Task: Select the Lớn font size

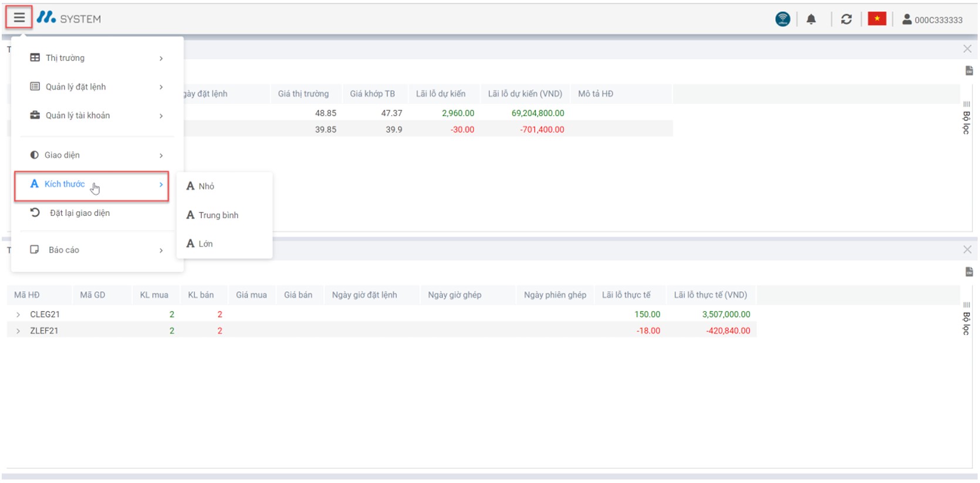Action: tap(205, 244)
